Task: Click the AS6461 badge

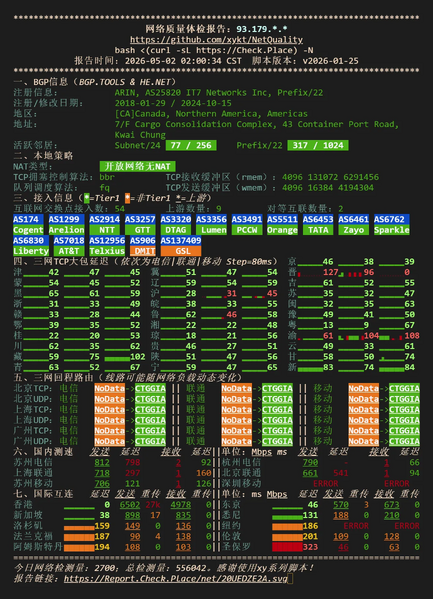Action: point(354,219)
